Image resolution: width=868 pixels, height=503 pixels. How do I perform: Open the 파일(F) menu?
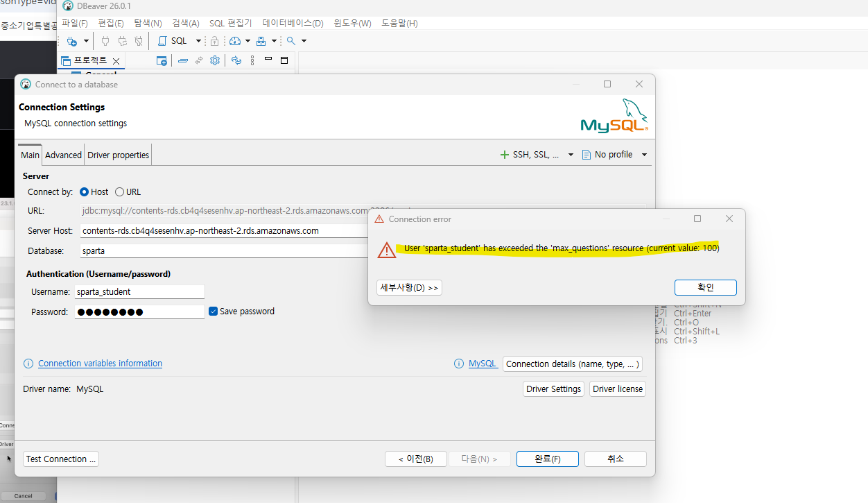pos(75,23)
